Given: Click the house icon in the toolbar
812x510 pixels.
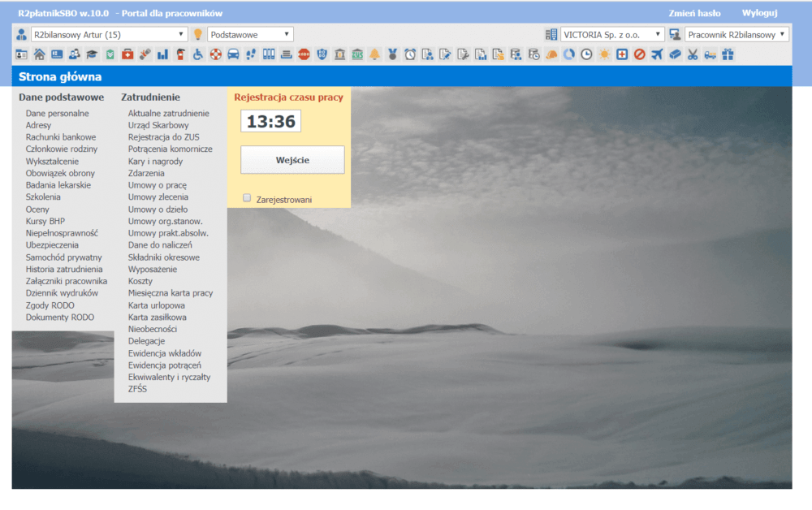Looking at the screenshot, I should 39,54.
